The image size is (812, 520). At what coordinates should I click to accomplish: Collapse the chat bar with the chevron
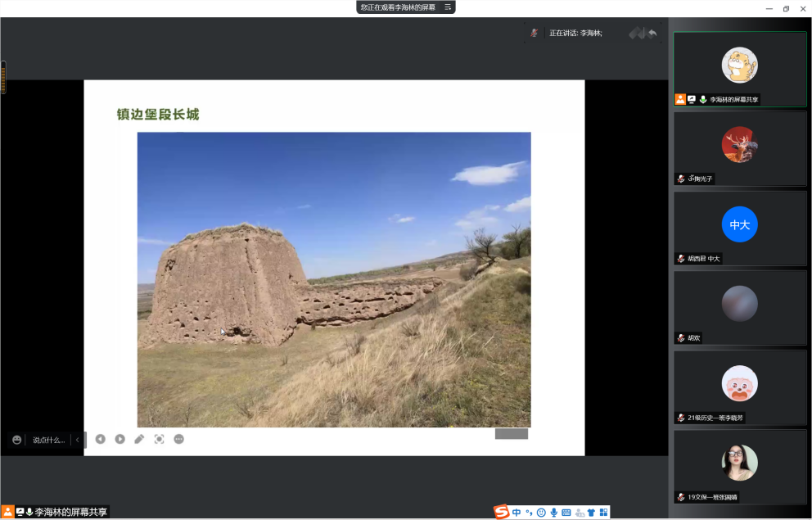77,440
